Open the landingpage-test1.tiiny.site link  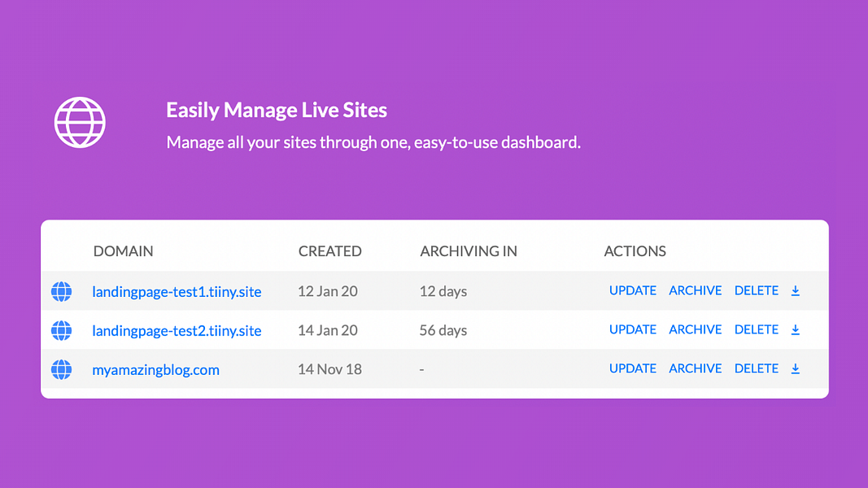[177, 291]
